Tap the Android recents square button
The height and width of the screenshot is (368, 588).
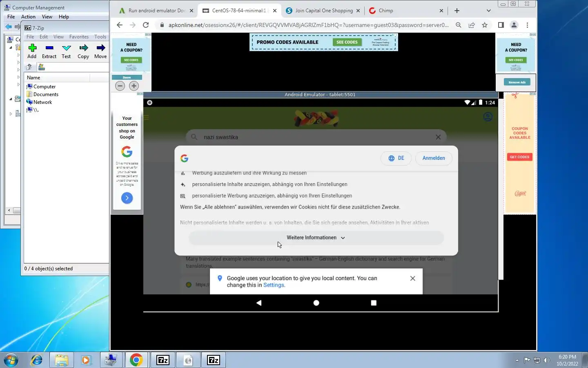click(x=374, y=303)
